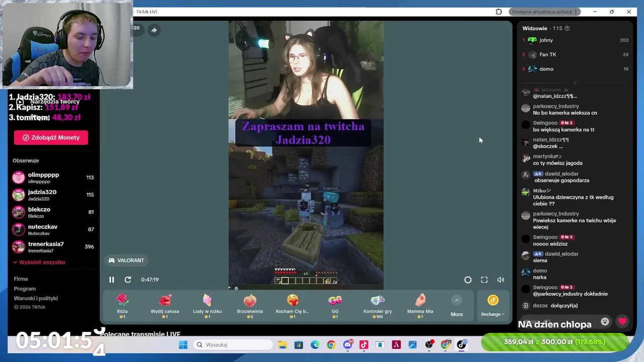The width and height of the screenshot is (644, 362).
Task: Open the Program footer link
Action: click(25, 289)
